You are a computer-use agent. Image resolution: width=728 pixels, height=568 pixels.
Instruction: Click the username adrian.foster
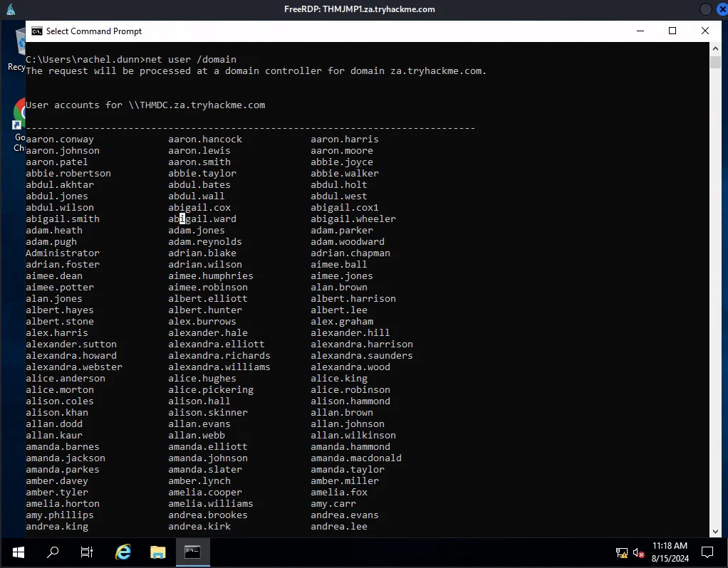[x=63, y=265]
